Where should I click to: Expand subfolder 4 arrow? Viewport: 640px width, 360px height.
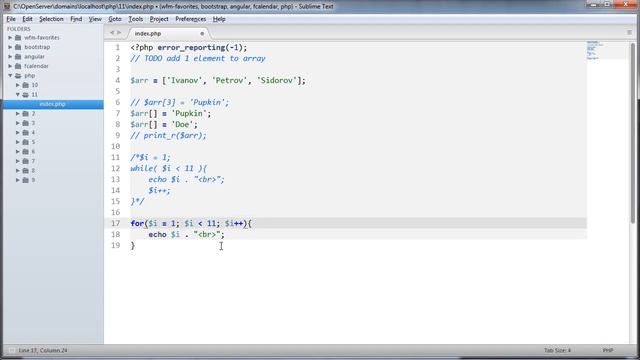pyautogui.click(x=18, y=133)
